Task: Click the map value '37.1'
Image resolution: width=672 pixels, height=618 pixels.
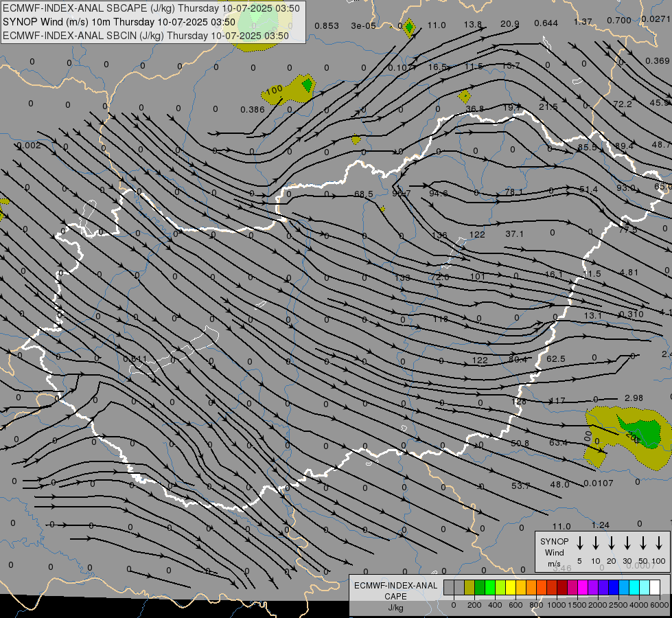Action: [514, 233]
